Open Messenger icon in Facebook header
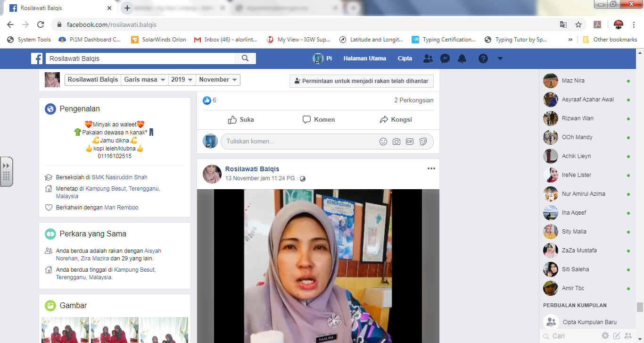Screen dimensions: 644x343 point(445,59)
